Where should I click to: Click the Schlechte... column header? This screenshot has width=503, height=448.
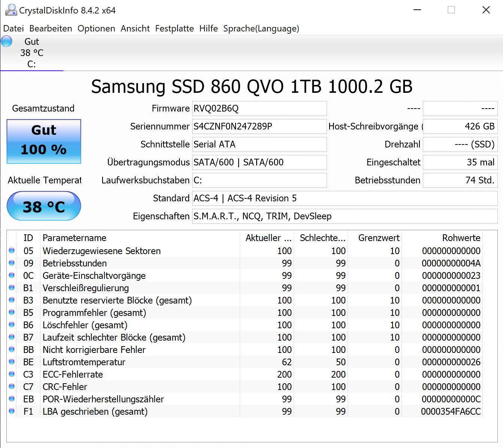(321, 238)
